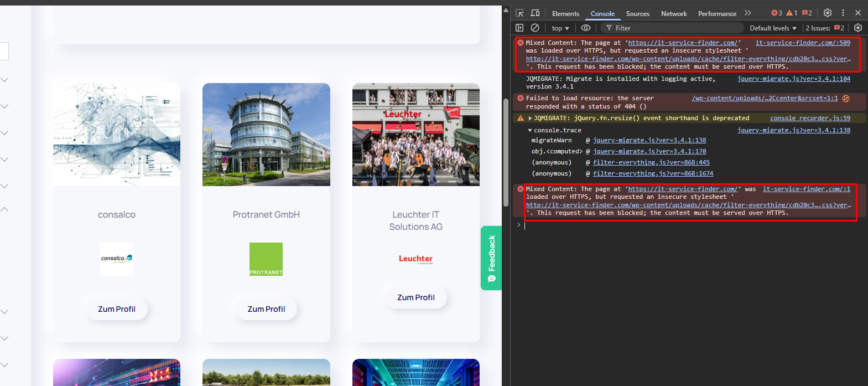Open the Leuchter IT Solutions 'Zum Profil' button

pyautogui.click(x=416, y=297)
